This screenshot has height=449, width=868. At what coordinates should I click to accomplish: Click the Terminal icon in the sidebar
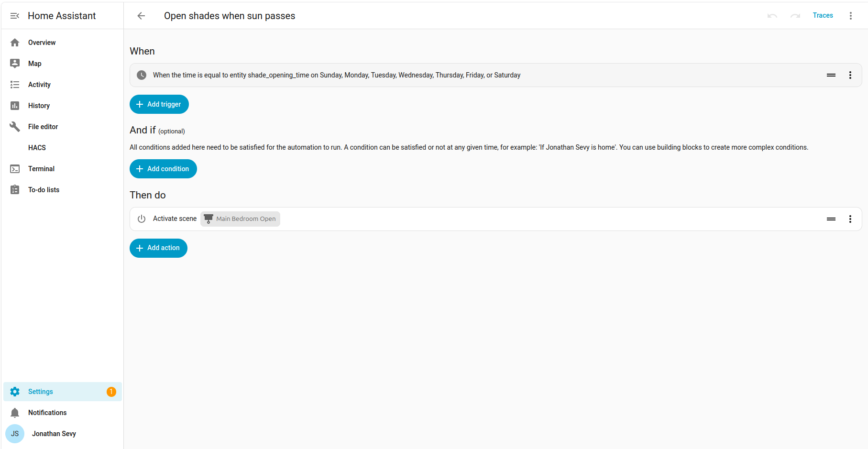pos(15,169)
